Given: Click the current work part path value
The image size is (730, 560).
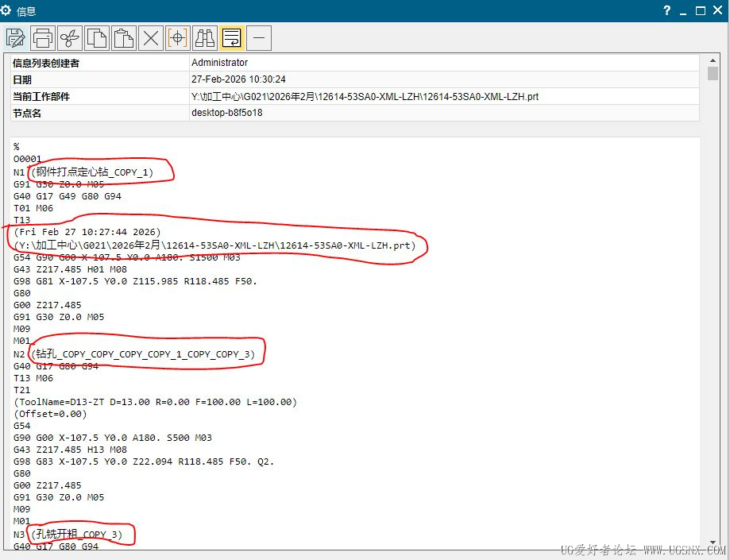Looking at the screenshot, I should (x=444, y=96).
